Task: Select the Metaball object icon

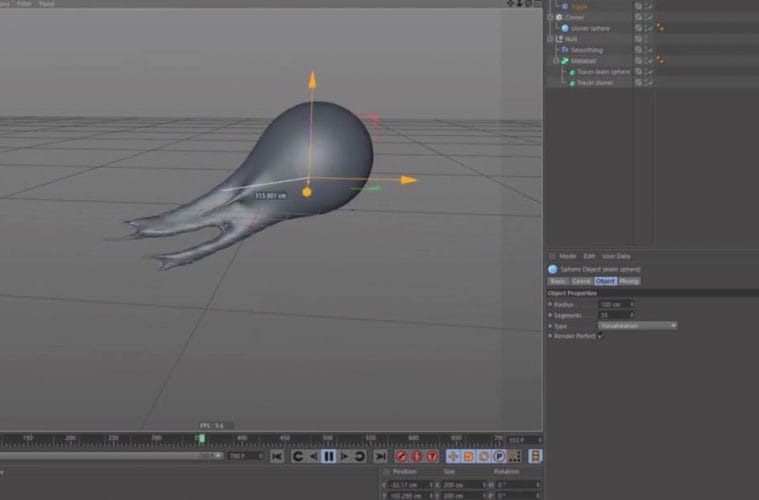Action: (563, 61)
